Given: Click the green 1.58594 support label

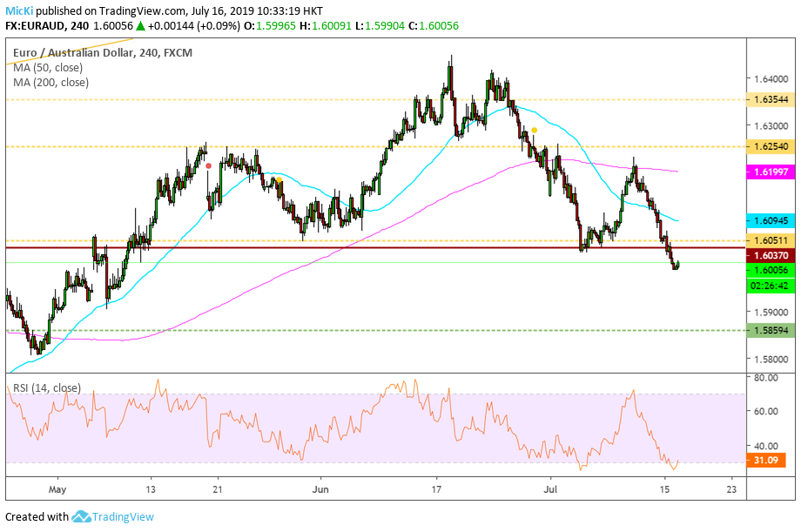Looking at the screenshot, I should pyautogui.click(x=771, y=331).
